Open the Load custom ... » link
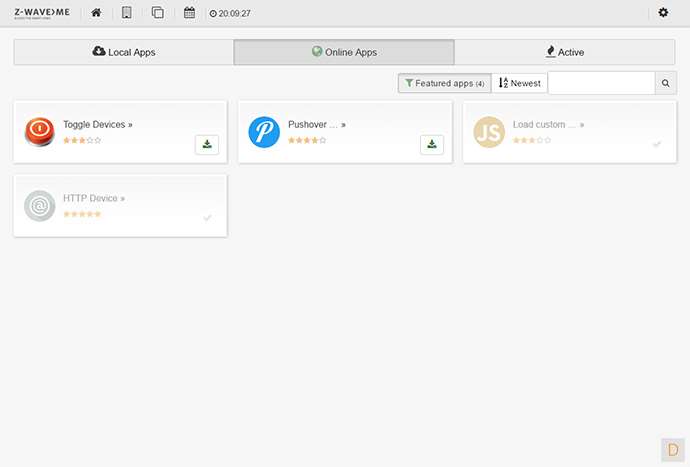The width and height of the screenshot is (690, 467). (x=548, y=125)
